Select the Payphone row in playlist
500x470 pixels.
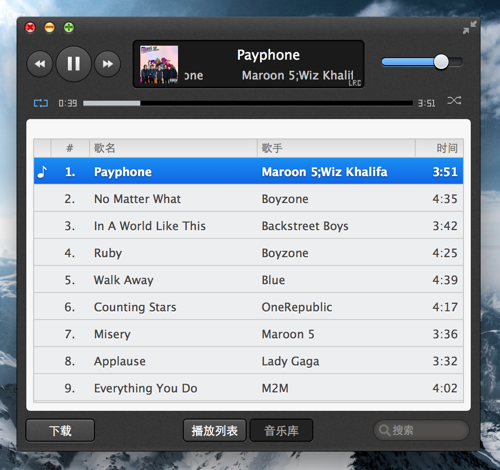click(x=248, y=172)
